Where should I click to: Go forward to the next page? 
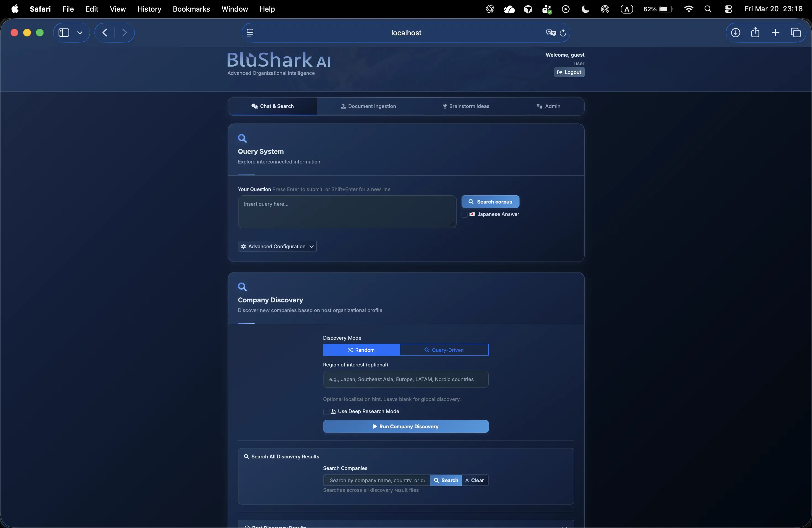[124, 32]
